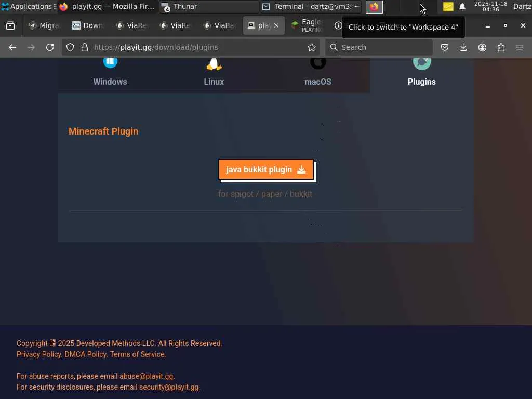This screenshot has height=399, width=532.
Task: Open the notification bell
Action: click(462, 7)
